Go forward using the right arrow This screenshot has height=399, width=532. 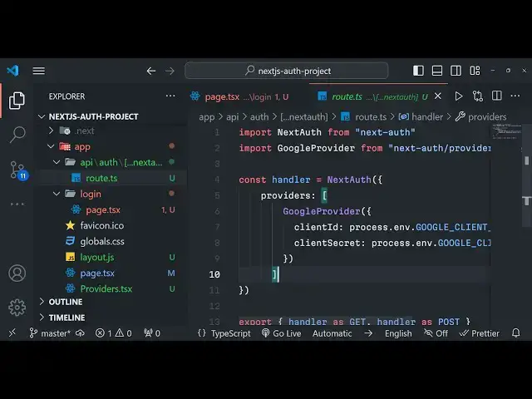tap(170, 71)
